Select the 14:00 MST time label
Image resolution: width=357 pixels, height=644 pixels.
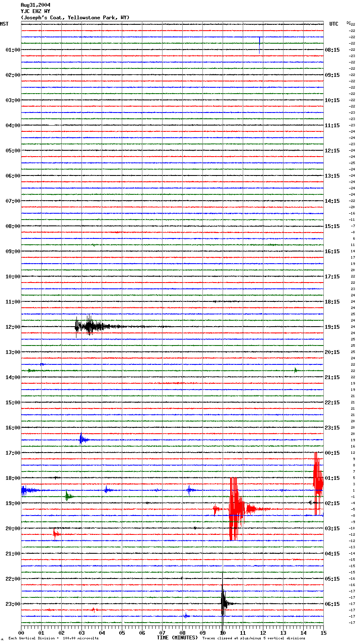(x=13, y=377)
